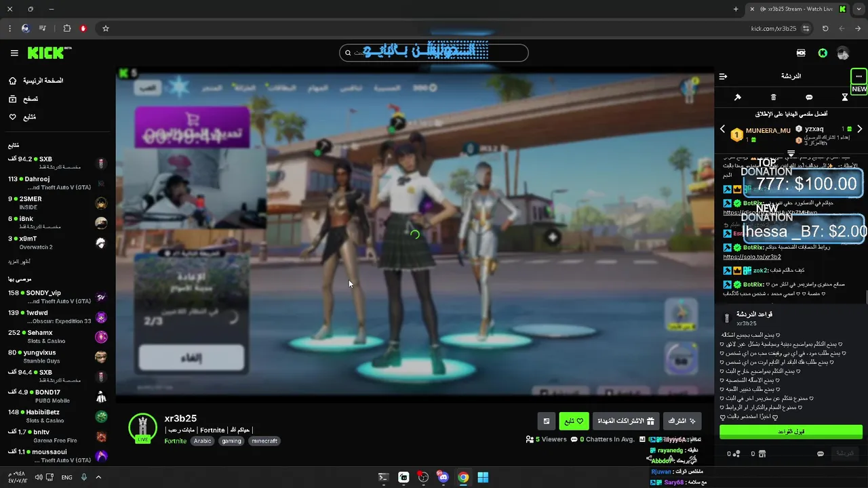This screenshot has width=868, height=488.
Task: Click the 5 Viewers count
Action: tap(547, 439)
